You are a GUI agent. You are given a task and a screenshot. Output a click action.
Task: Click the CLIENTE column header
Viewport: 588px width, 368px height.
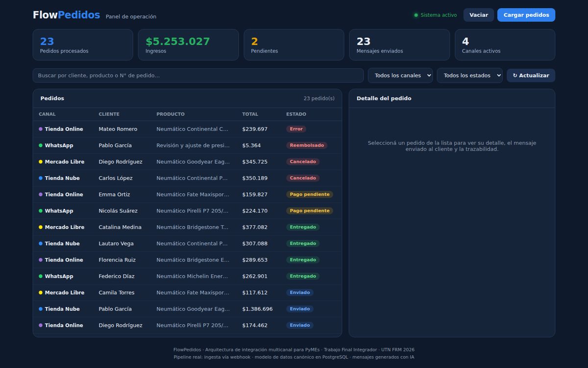pos(109,114)
